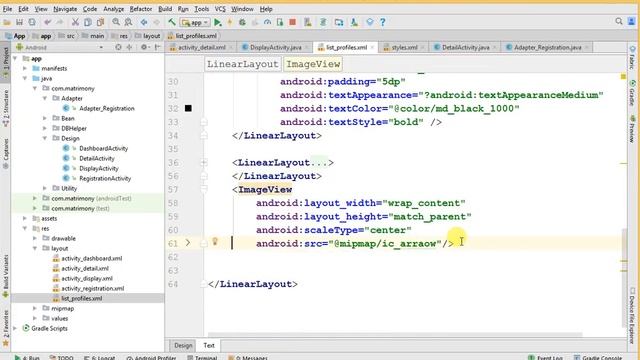Open the Gradle Console tool window

tap(598, 358)
